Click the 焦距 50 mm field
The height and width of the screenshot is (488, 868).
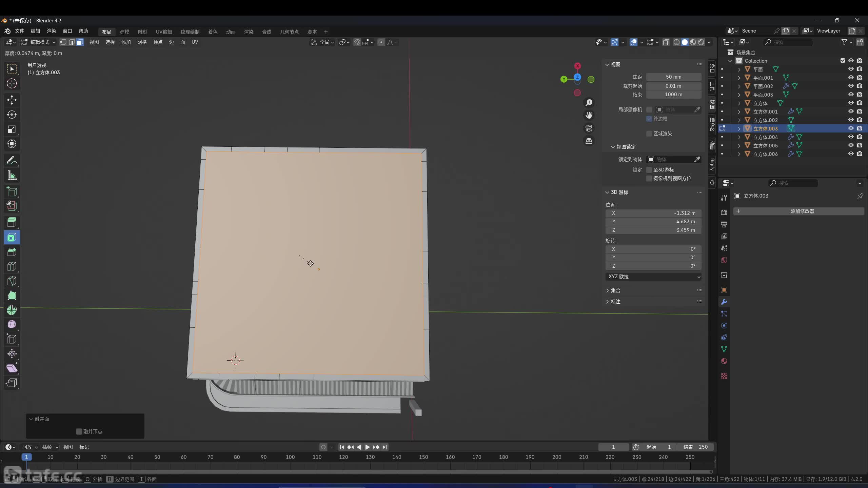[673, 77]
